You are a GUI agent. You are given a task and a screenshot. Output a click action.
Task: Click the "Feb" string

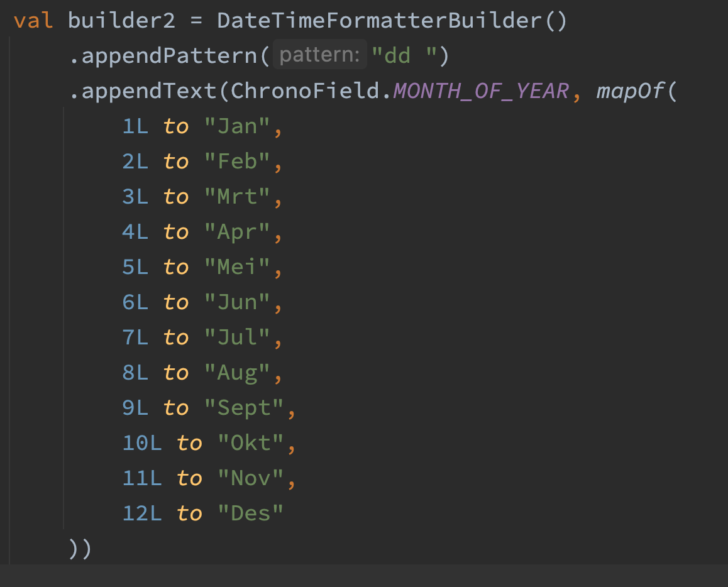coord(237,162)
